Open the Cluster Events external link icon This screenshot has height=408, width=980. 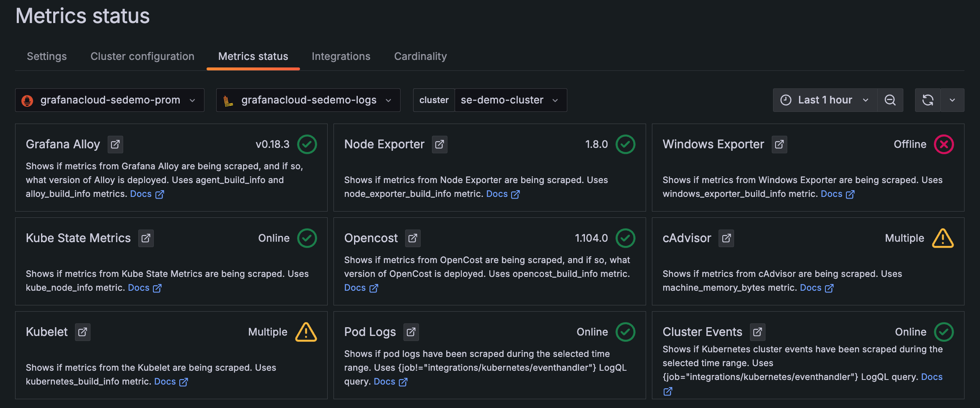coord(758,332)
